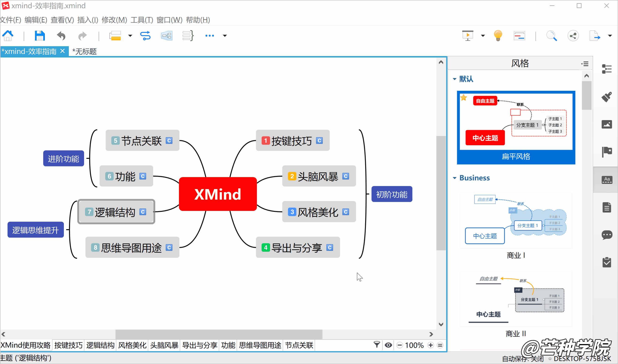Open the dropdown arrow next to the presentation icon
This screenshot has height=364, width=618.
point(483,36)
